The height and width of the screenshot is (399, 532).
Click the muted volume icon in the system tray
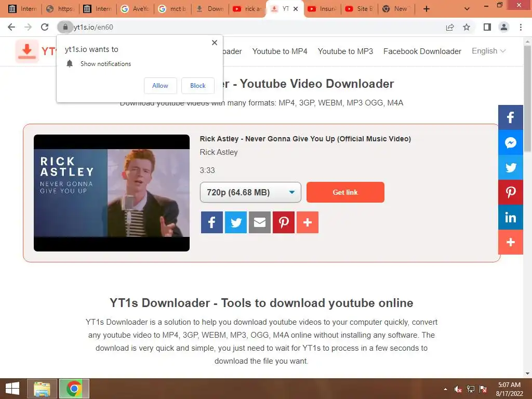(x=458, y=389)
